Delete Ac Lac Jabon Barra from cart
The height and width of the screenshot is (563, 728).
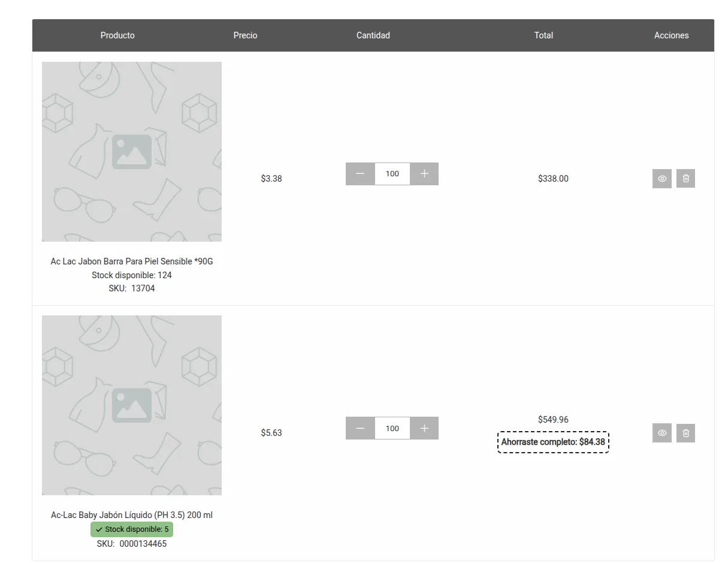(x=686, y=179)
